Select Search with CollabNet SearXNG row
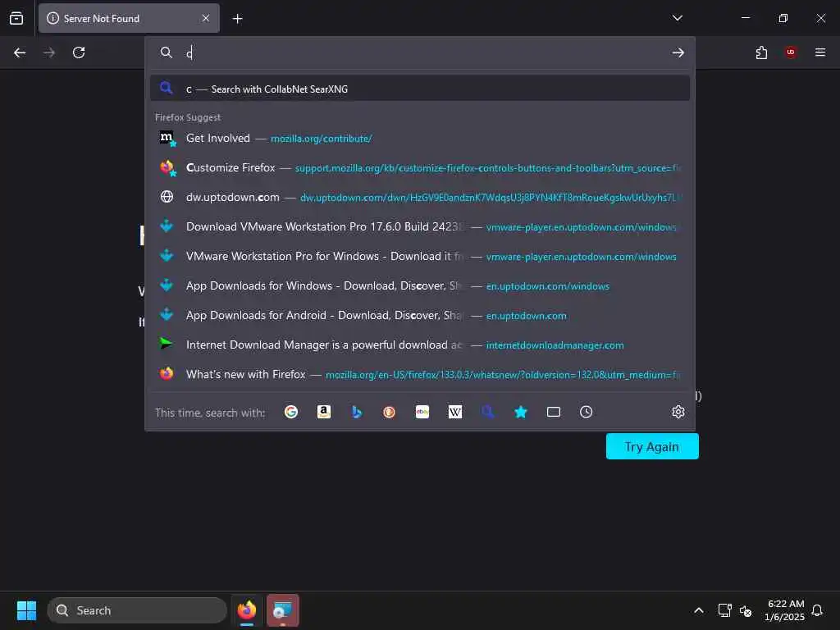Screen dimensions: 840x630 [420, 89]
